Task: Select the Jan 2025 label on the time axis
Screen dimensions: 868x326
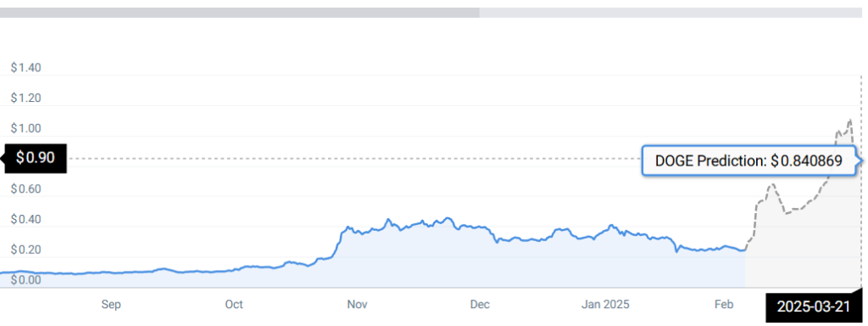Action: coord(605,305)
